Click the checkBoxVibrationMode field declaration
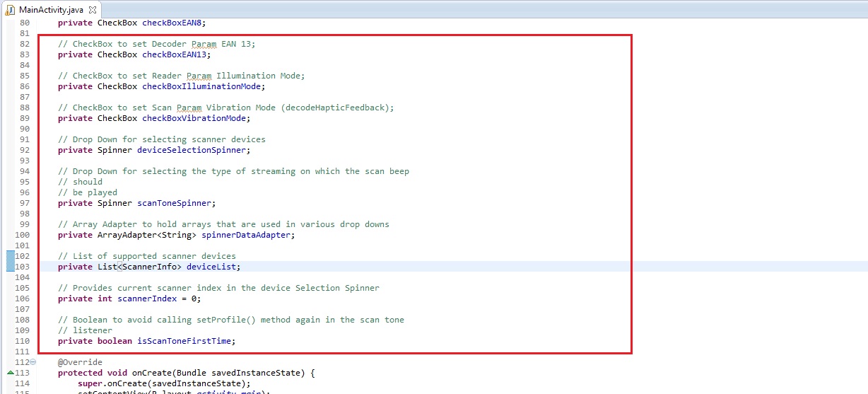 [194, 118]
